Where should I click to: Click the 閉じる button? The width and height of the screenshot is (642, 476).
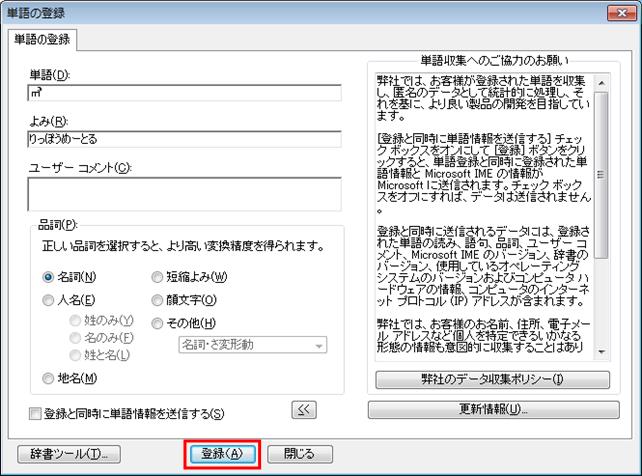(x=300, y=454)
